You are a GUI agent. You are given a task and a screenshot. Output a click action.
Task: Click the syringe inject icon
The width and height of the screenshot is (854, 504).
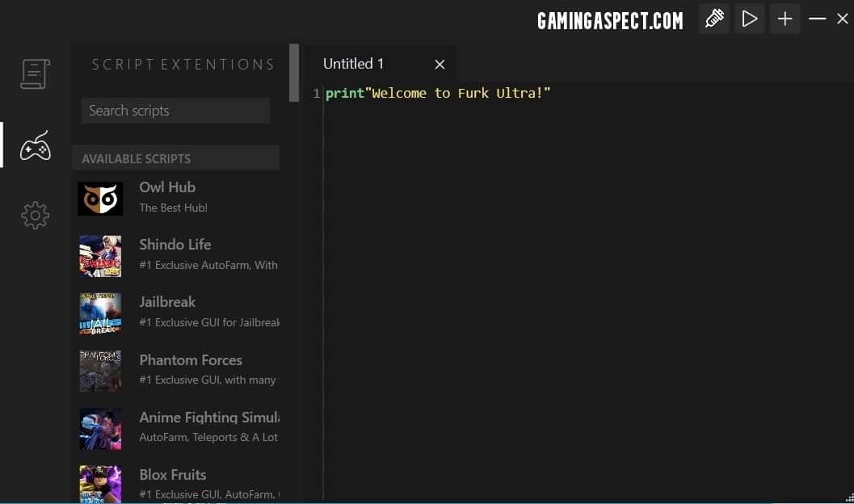pyautogui.click(x=714, y=19)
